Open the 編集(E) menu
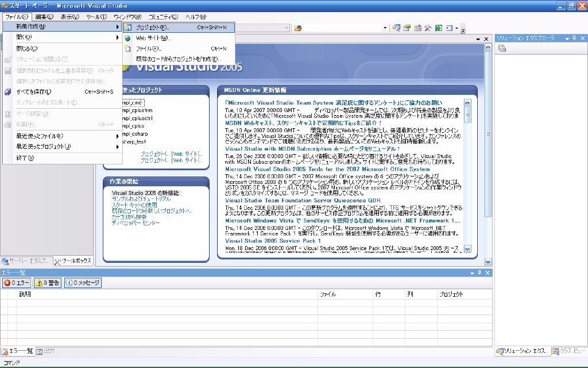Image resolution: width=588 pixels, height=368 pixels. pos(44,17)
